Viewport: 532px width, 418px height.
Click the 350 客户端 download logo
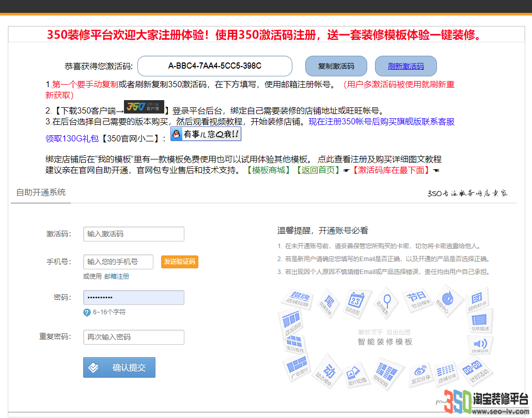pyautogui.click(x=144, y=107)
